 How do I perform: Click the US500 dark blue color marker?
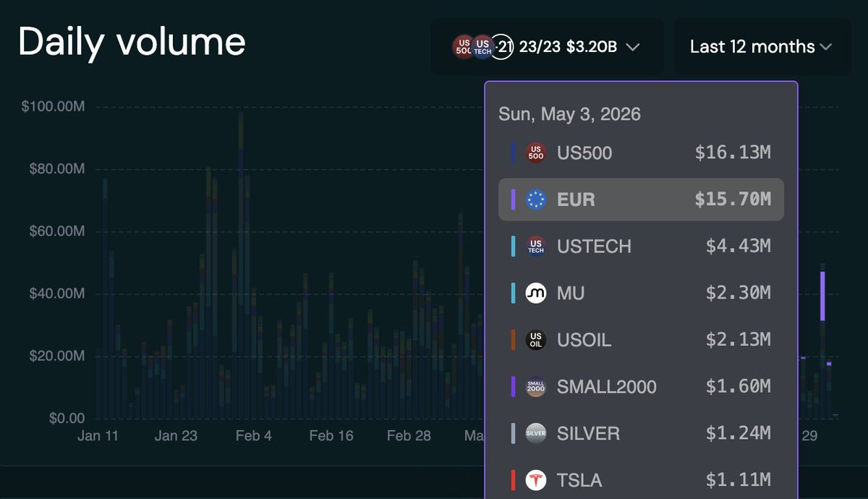513,153
